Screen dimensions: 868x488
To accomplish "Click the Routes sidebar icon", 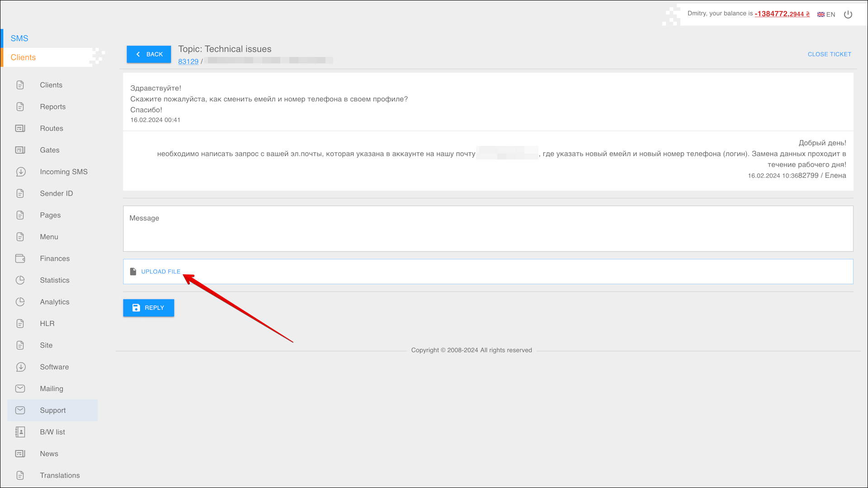I will (20, 128).
